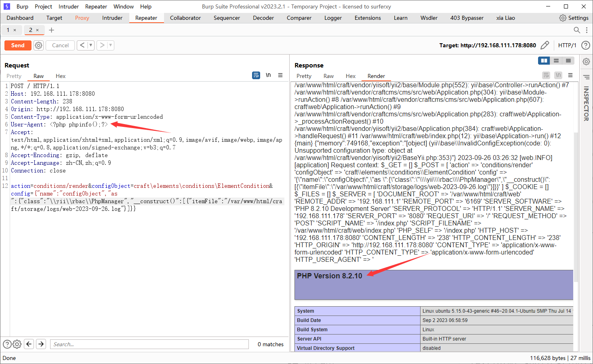Switch to the Decoder tab
The image size is (593, 364).
(263, 18)
